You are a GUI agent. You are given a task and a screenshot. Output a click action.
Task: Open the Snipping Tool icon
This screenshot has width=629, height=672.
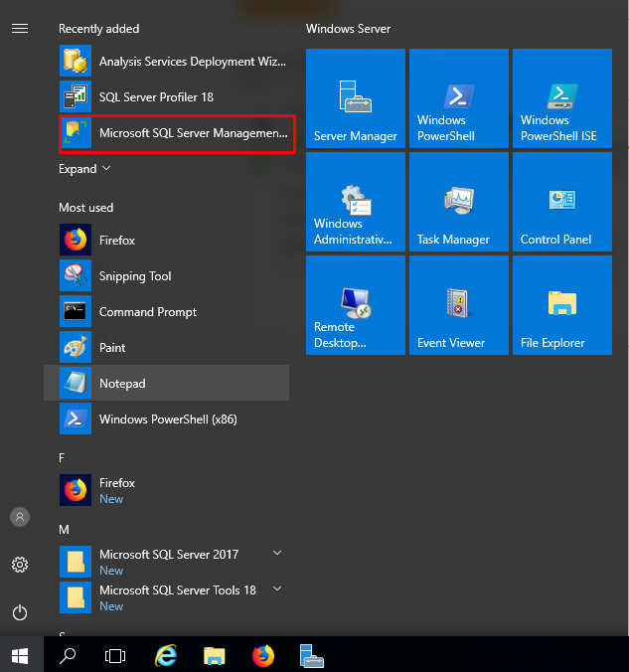point(76,275)
